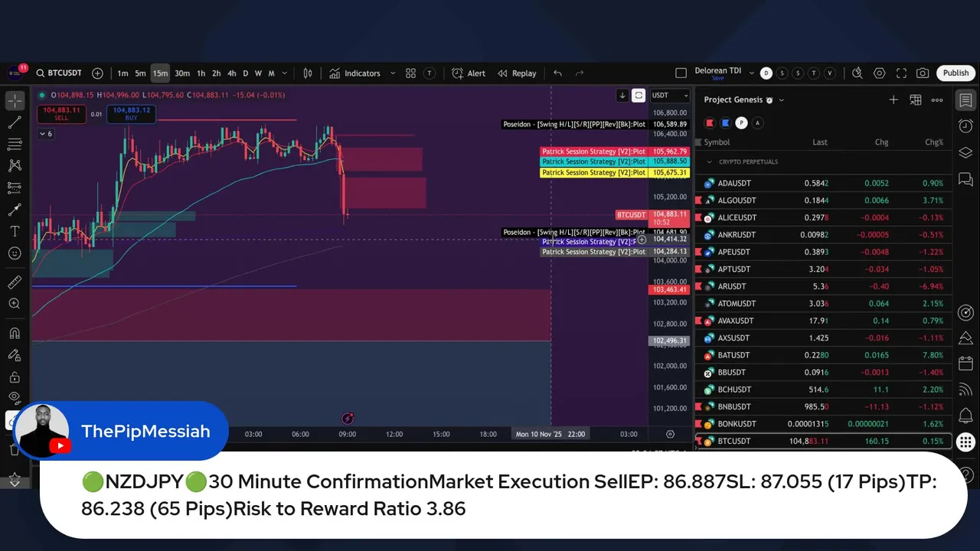Select the ruler measure tool
This screenshot has height=551, width=980.
(x=15, y=282)
